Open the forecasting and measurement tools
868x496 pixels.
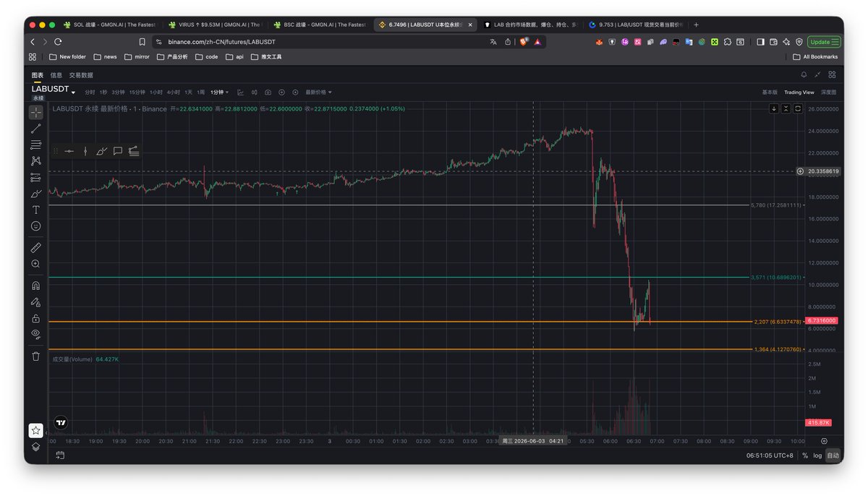pos(35,177)
